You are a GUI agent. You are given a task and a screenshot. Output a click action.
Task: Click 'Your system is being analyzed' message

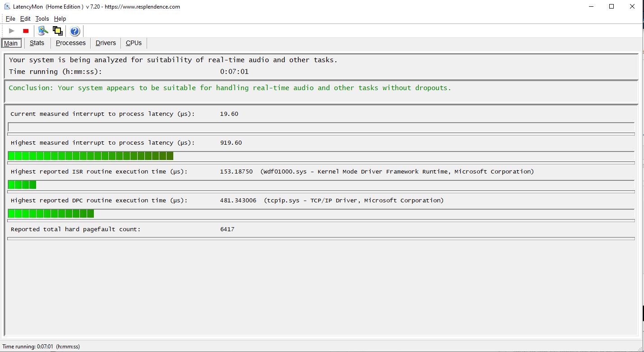173,60
